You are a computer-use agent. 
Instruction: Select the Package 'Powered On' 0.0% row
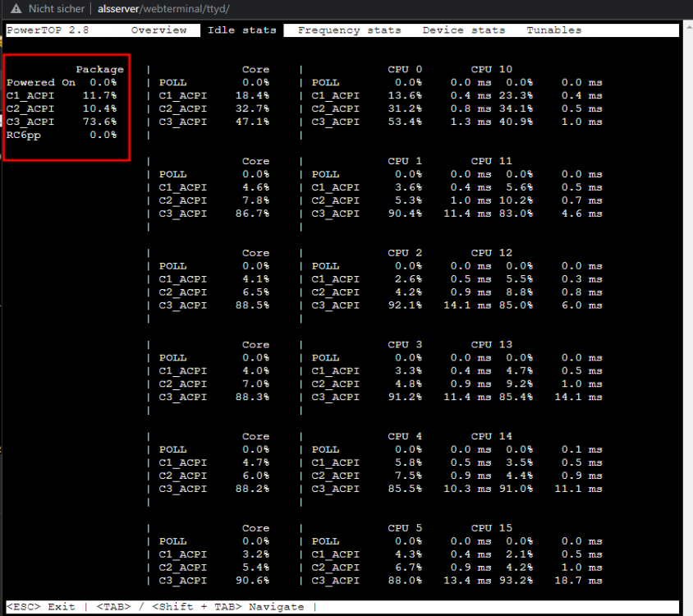click(x=62, y=82)
